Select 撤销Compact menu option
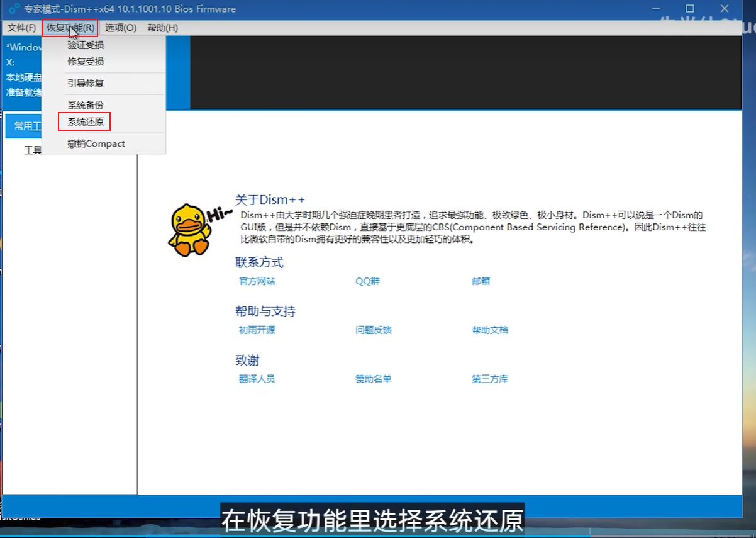Screen dimensions: 756x538 (96, 143)
